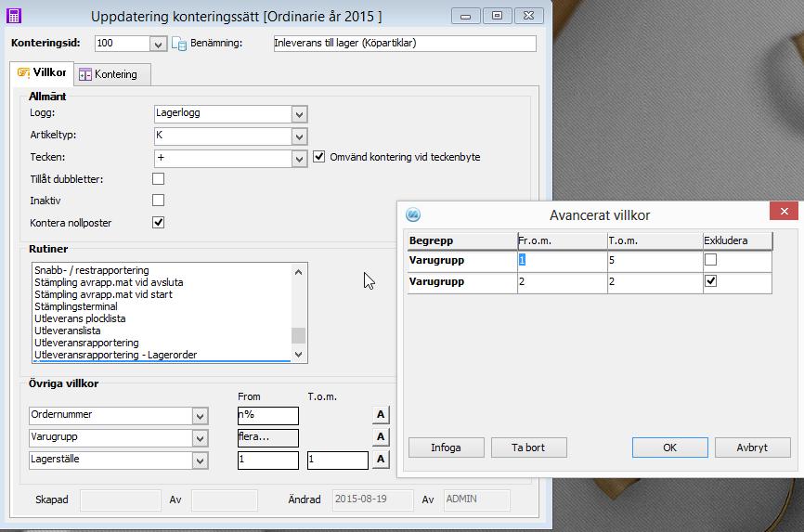Click Fr.o.m. cell of second Varugrupp row
804x532 pixels.
[x=562, y=281]
